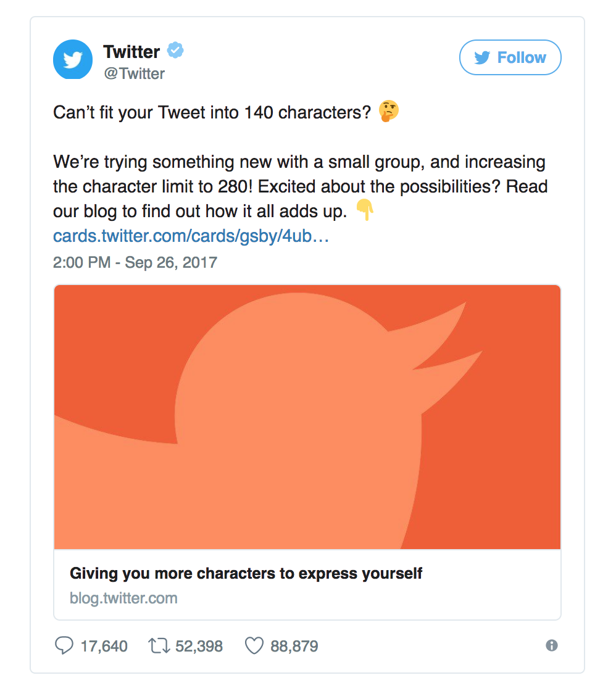
Task: Click the 2:00 PM Sep 26 timestamp
Action: click(x=135, y=262)
